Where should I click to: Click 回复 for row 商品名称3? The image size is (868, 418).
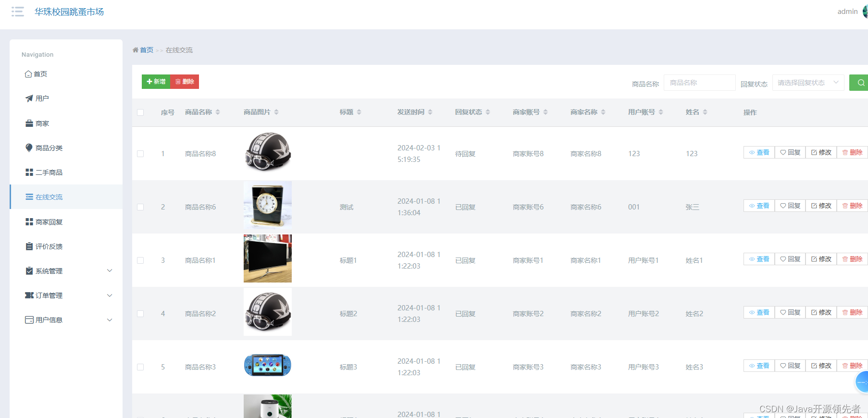tap(790, 366)
